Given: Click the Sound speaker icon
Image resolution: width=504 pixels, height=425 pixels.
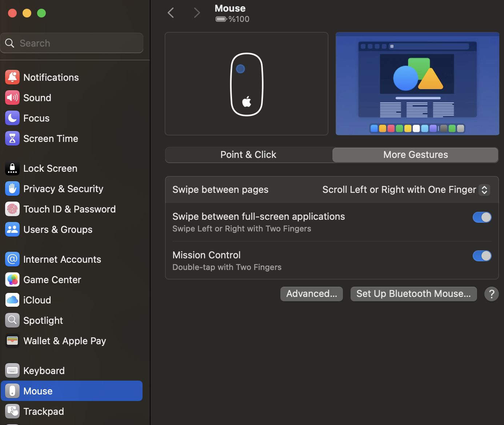Looking at the screenshot, I should (12, 98).
